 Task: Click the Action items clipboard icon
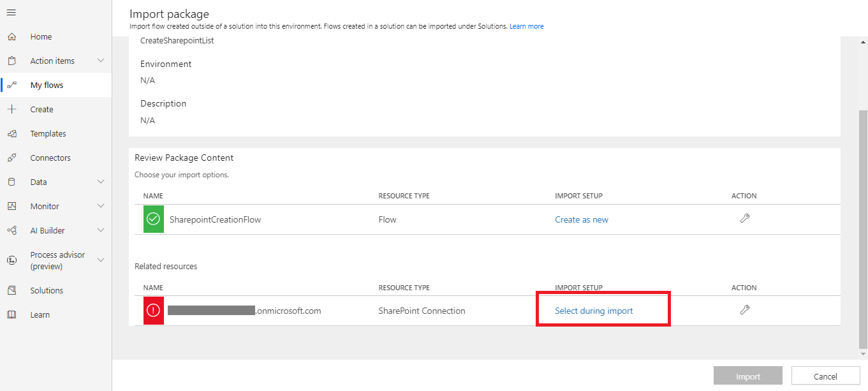[x=11, y=61]
